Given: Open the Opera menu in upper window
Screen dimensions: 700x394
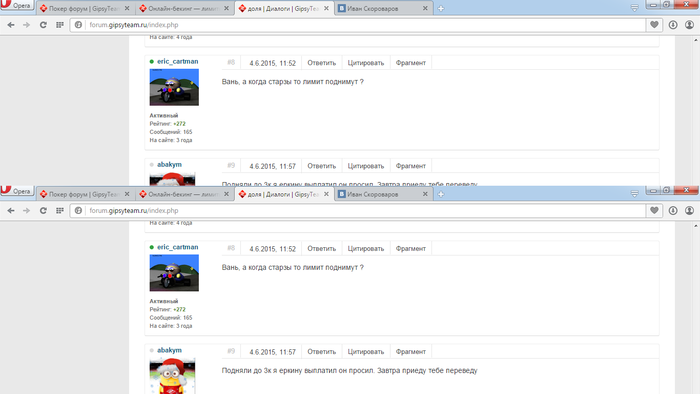Looking at the screenshot, I should [x=17, y=5].
